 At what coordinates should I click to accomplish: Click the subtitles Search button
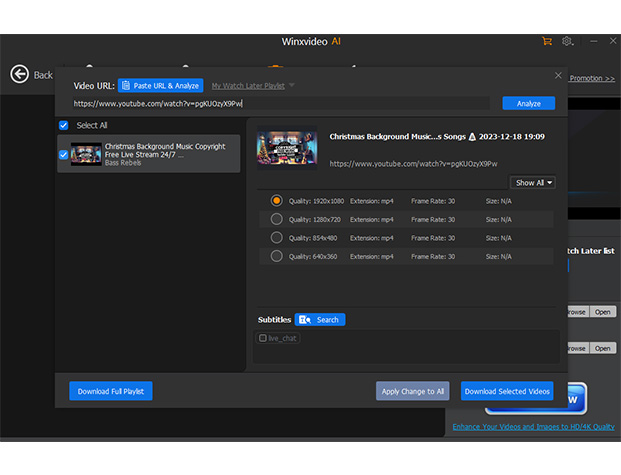click(x=320, y=320)
